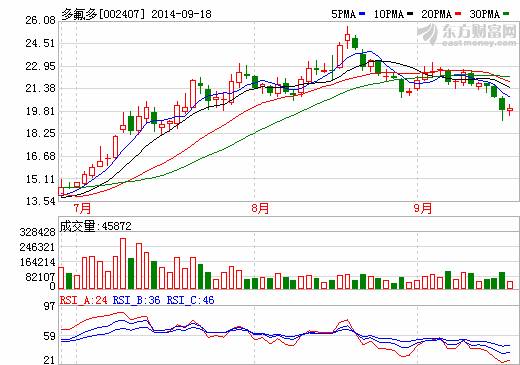
Task: Click the tallest volume bar in July
Action: coord(123,263)
